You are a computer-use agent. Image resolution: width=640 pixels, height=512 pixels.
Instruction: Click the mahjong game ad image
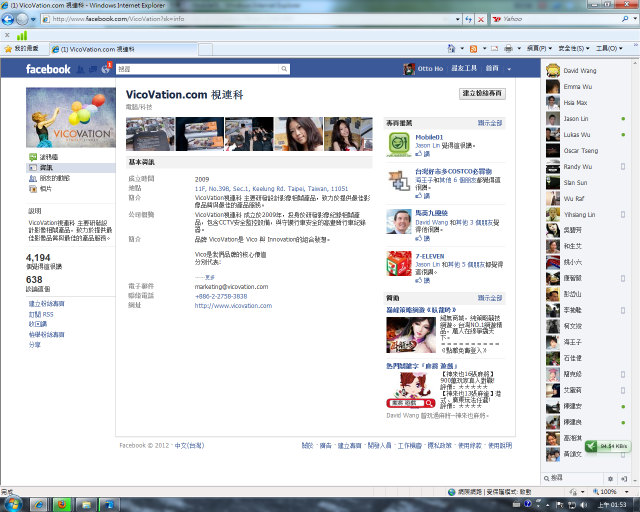click(x=411, y=389)
